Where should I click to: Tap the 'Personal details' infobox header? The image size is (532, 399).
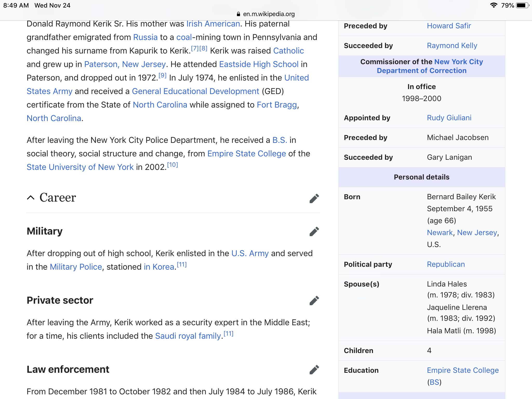click(422, 177)
